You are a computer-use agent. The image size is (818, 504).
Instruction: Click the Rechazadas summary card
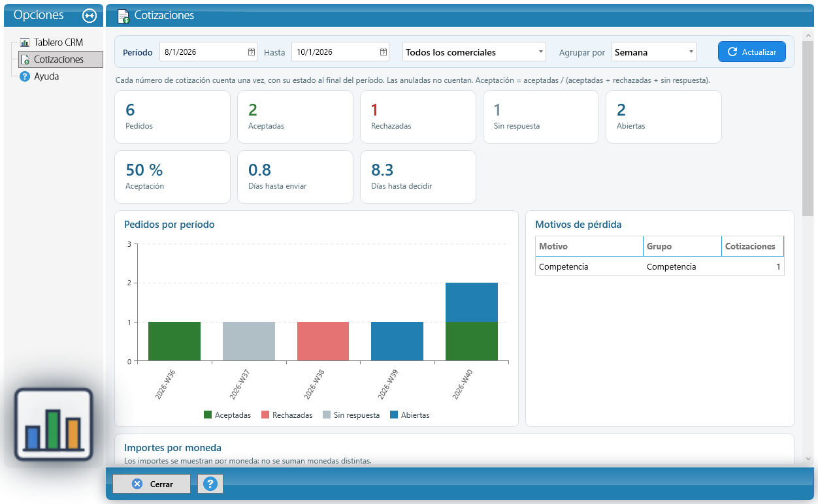[x=418, y=117]
